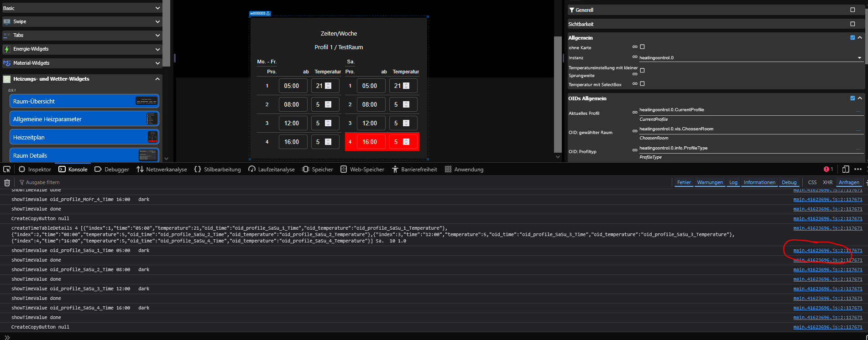This screenshot has width=868, height=340.
Task: Toggle the Informationen console filter
Action: pos(759,182)
